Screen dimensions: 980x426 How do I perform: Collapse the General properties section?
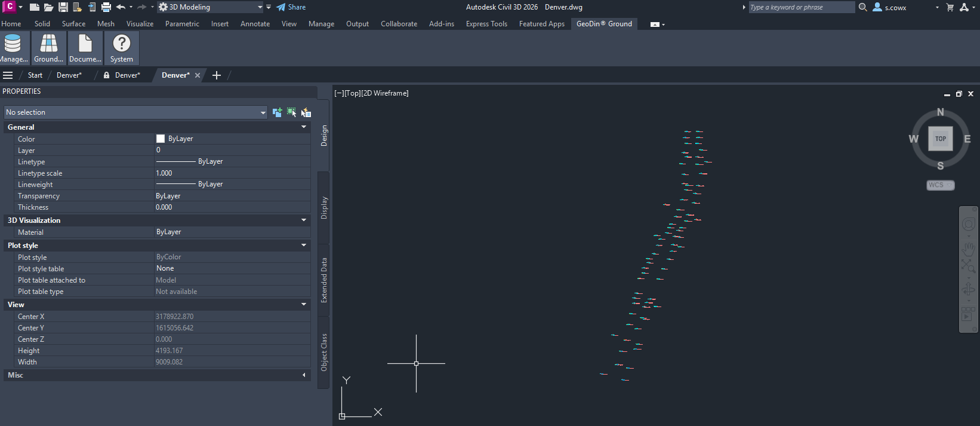tap(304, 127)
